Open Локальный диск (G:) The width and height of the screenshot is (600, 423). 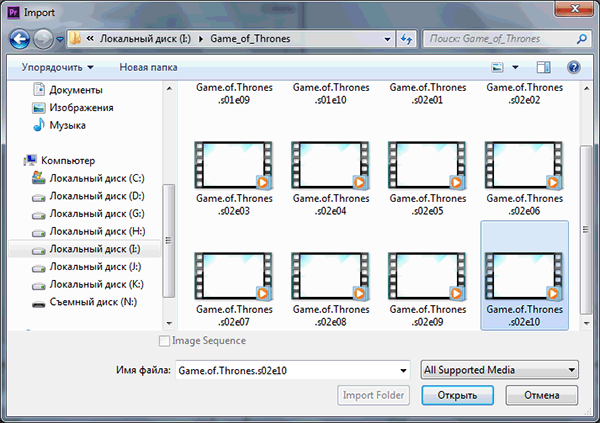pos(88,214)
